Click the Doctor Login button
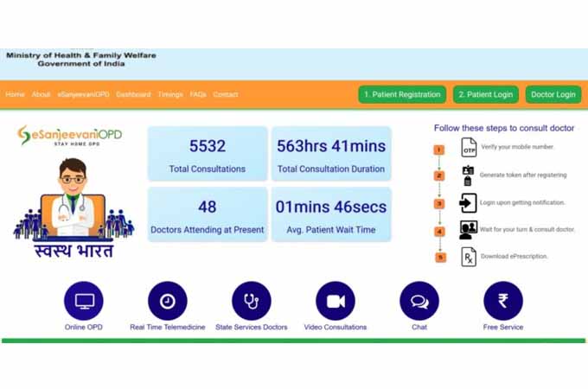This screenshot has height=389, width=588. tap(553, 94)
